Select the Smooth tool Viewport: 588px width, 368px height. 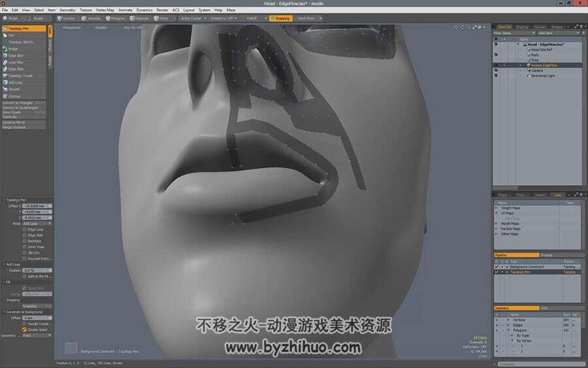pyautogui.click(x=24, y=90)
